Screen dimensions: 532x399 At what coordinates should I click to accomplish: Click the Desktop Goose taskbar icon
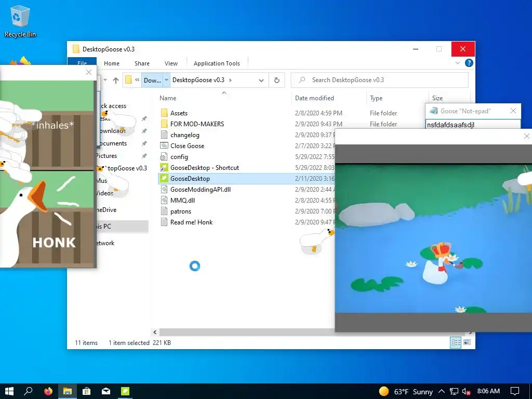click(x=125, y=391)
